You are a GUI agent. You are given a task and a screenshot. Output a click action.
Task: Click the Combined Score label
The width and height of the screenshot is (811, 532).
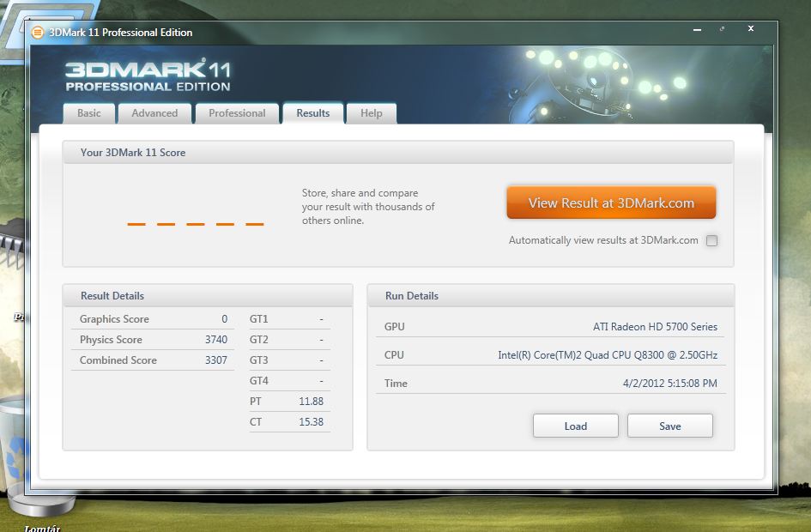point(118,360)
